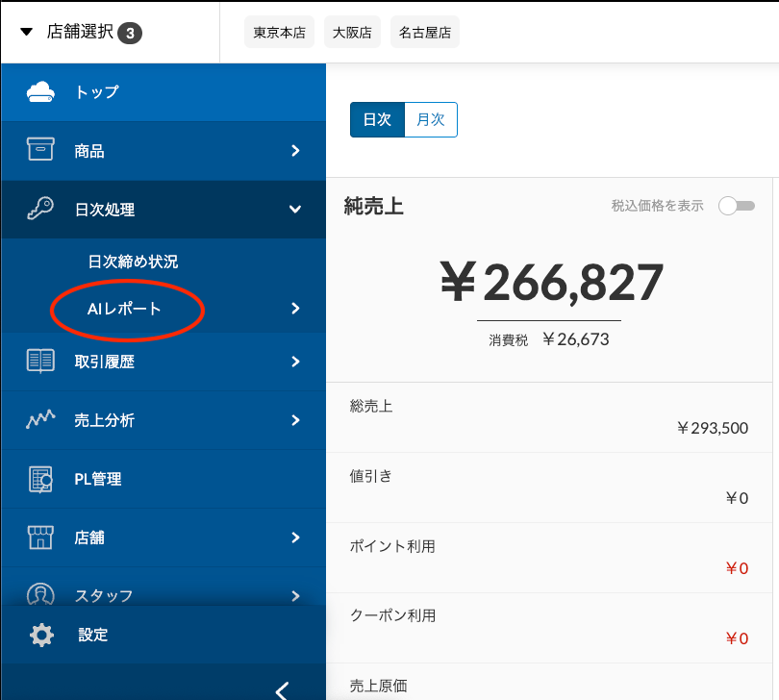Click the cloud icon beside トップ
Screen dimensions: 779x700
point(40,92)
